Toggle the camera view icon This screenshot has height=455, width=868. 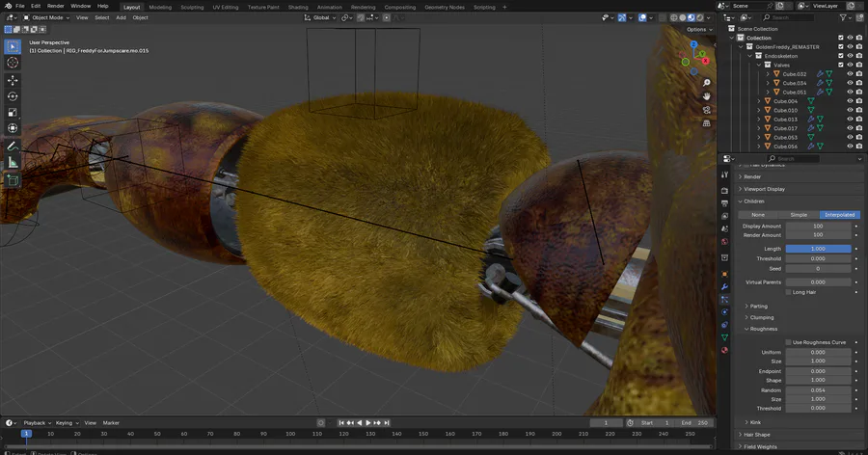pos(706,110)
